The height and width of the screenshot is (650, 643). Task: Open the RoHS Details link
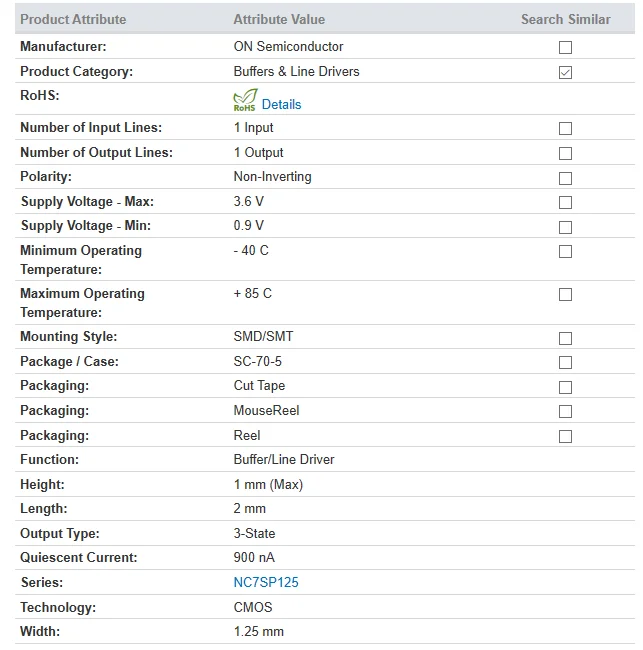[x=281, y=104]
